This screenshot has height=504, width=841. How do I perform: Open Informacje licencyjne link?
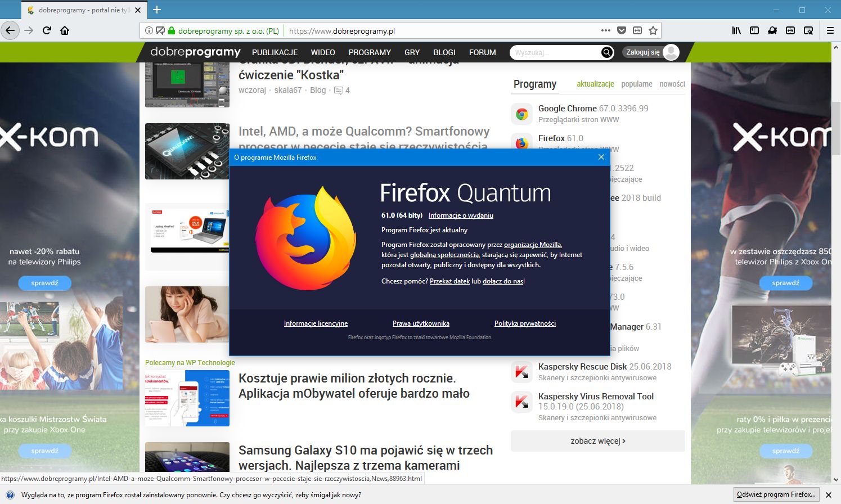tap(316, 323)
